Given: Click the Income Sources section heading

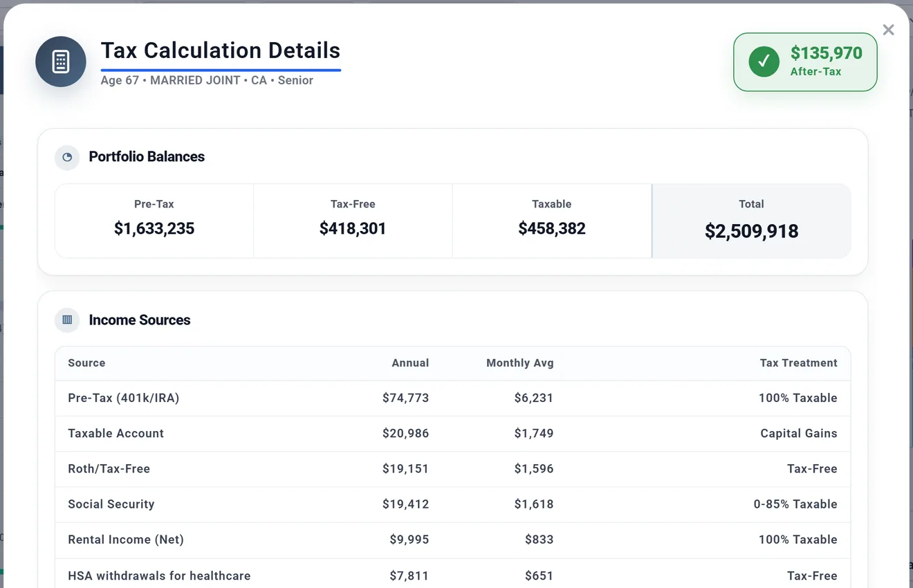Looking at the screenshot, I should click(140, 320).
